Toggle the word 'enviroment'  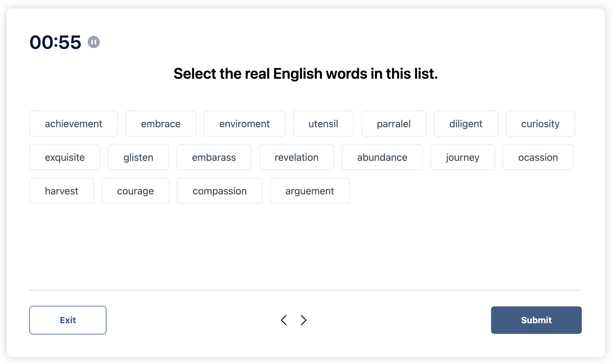point(244,124)
